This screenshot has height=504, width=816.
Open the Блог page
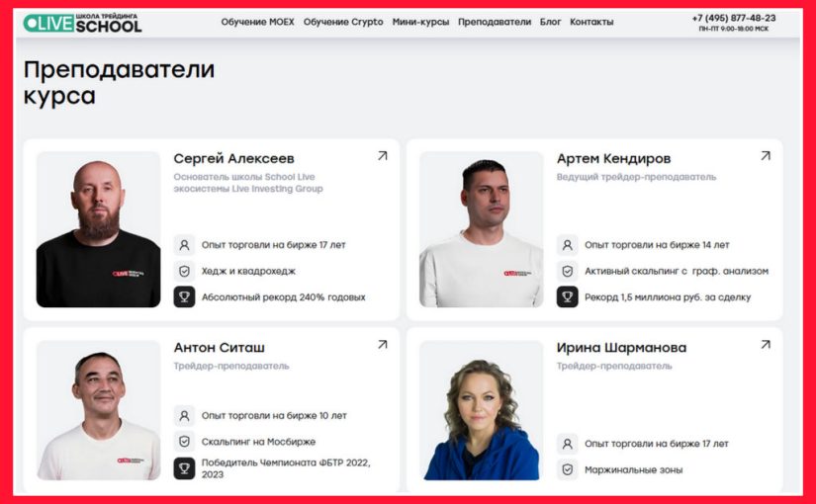(x=550, y=22)
